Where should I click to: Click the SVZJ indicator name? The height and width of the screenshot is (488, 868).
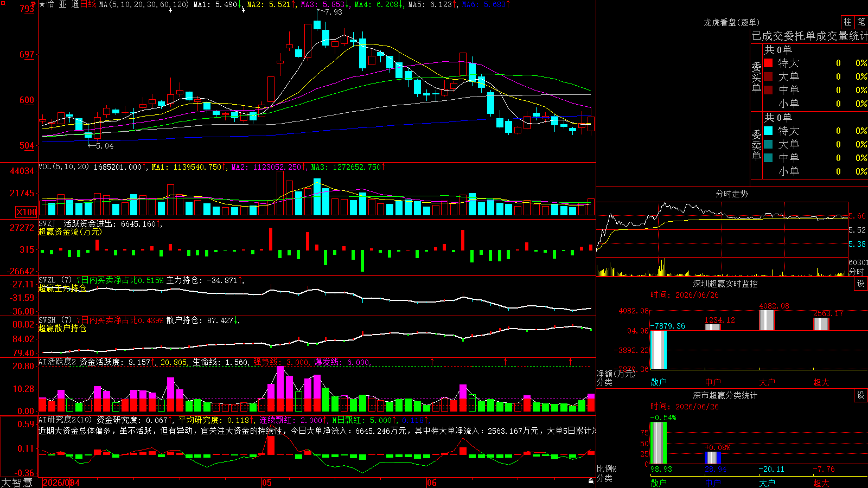(47, 223)
